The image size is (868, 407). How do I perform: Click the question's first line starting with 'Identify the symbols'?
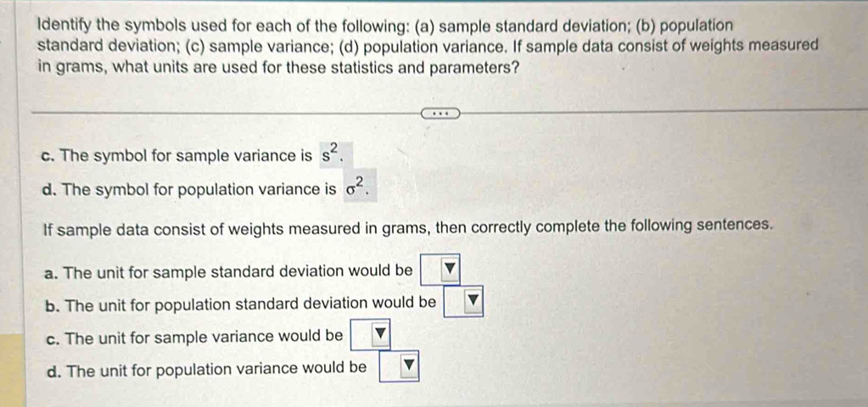(385, 26)
